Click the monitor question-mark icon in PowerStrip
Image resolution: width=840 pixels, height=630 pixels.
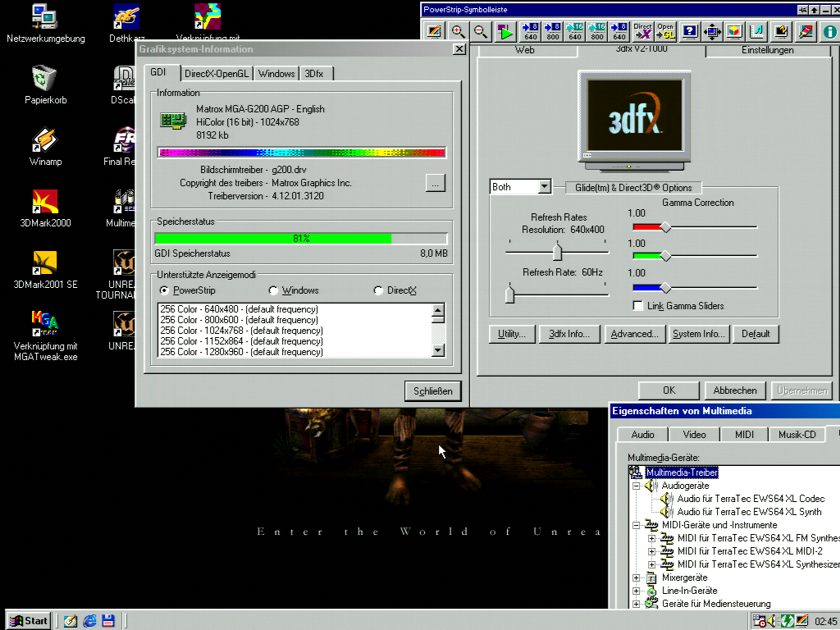[690, 32]
